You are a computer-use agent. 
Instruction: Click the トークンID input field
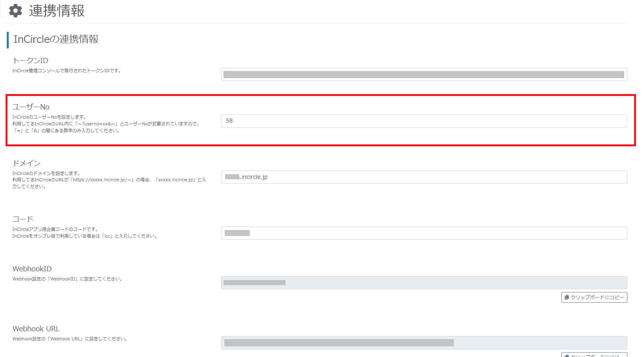point(424,74)
